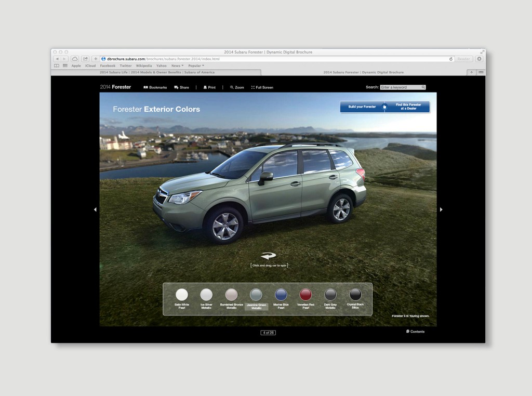Click the Share icon in brochure toolbar
Image resolution: width=532 pixels, height=396 pixels.
click(181, 87)
